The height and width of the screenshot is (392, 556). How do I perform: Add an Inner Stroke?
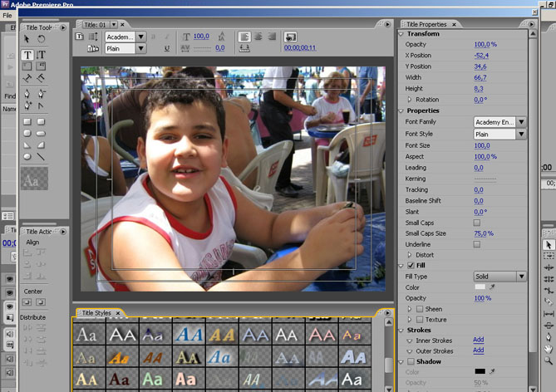click(x=478, y=340)
